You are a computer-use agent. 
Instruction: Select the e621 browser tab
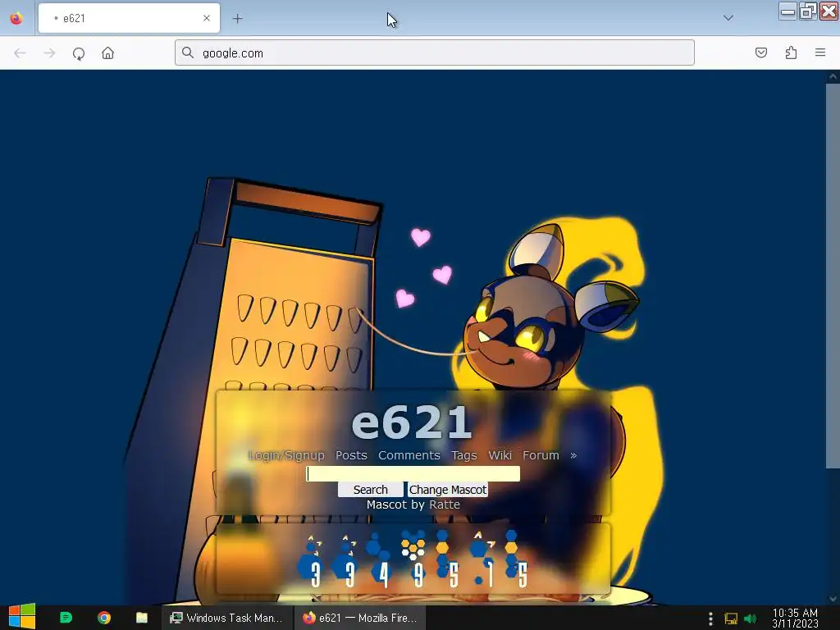click(129, 18)
